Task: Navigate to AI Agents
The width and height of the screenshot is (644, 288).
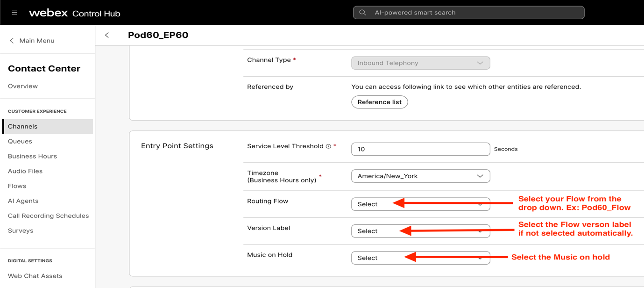Action: coord(23,201)
